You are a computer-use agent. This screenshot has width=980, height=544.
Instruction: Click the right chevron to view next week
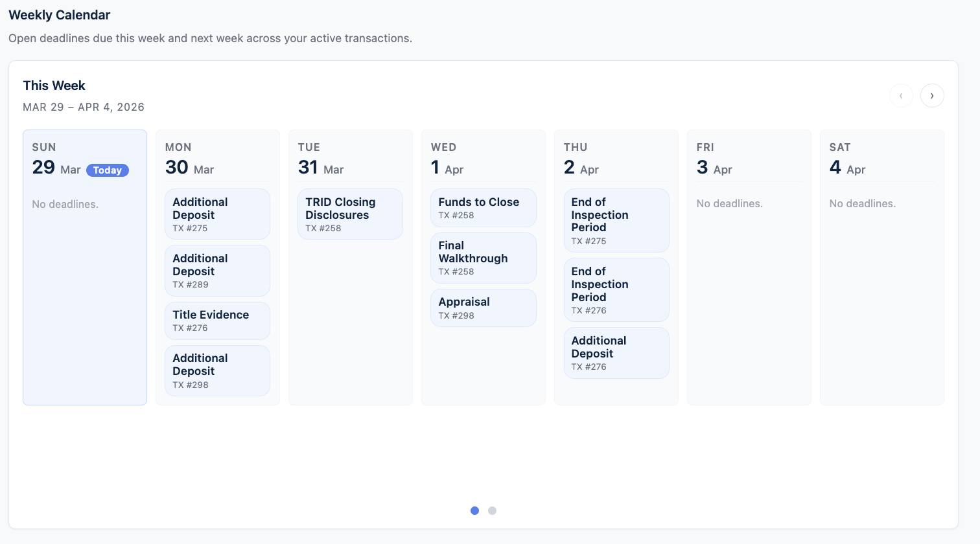click(932, 95)
